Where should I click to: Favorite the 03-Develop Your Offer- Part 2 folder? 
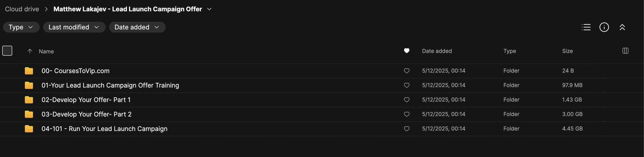coord(407,114)
